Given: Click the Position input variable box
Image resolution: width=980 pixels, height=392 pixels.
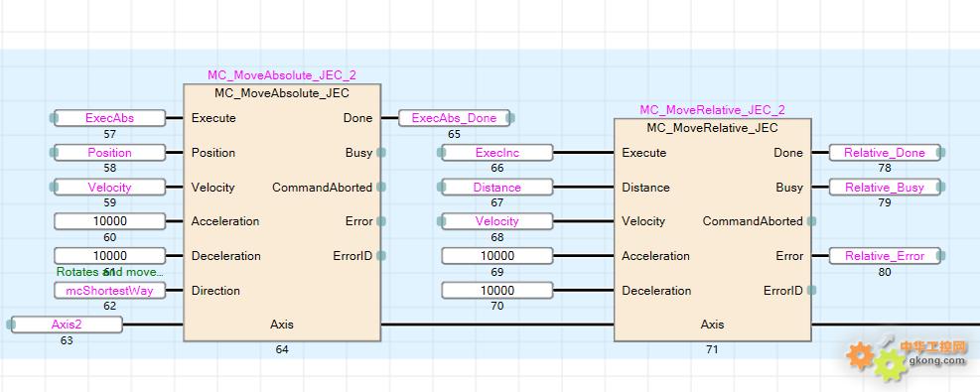Looking at the screenshot, I should (110, 152).
